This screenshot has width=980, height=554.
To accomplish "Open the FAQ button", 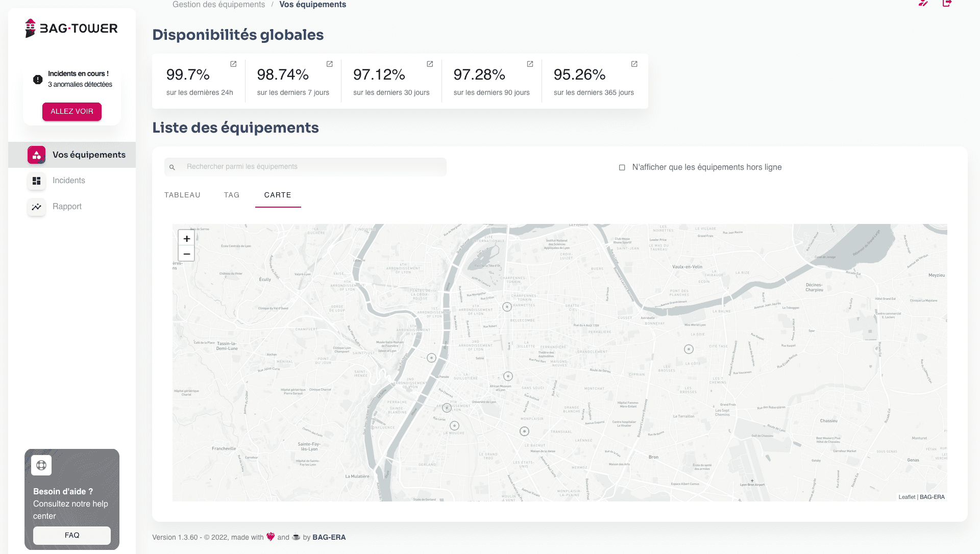I will 72,535.
